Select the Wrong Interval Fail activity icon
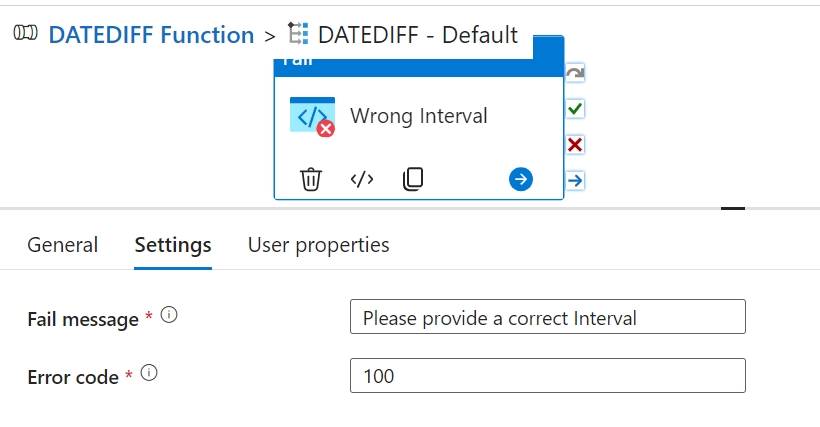820x427 pixels. (x=312, y=116)
